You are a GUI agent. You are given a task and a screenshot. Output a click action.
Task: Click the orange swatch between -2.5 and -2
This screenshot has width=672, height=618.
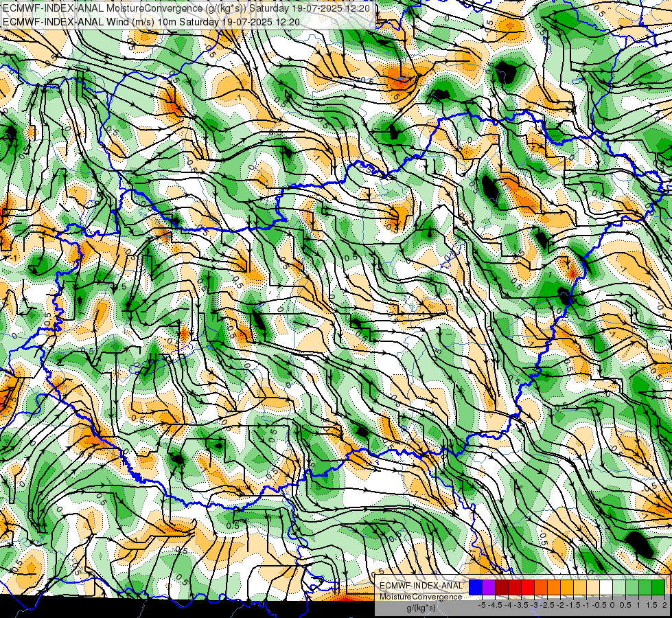554,587
